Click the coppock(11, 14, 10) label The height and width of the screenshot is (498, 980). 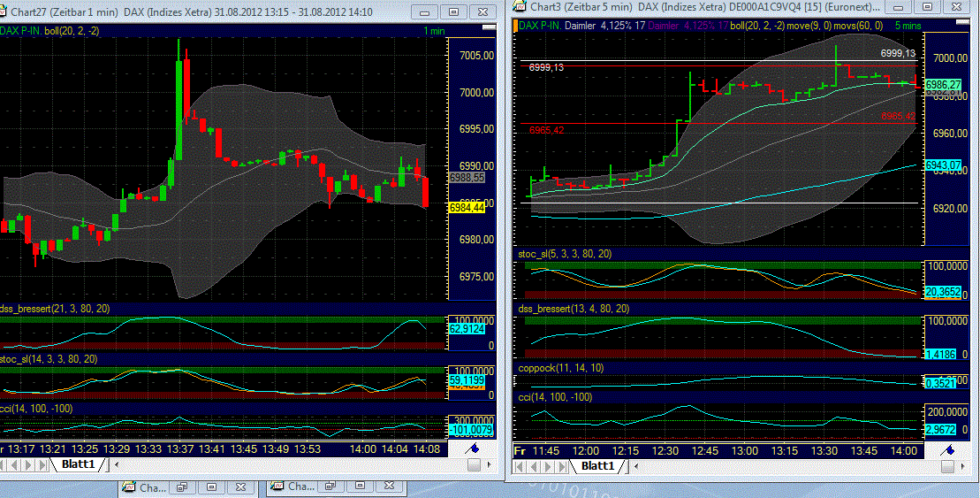click(x=561, y=369)
